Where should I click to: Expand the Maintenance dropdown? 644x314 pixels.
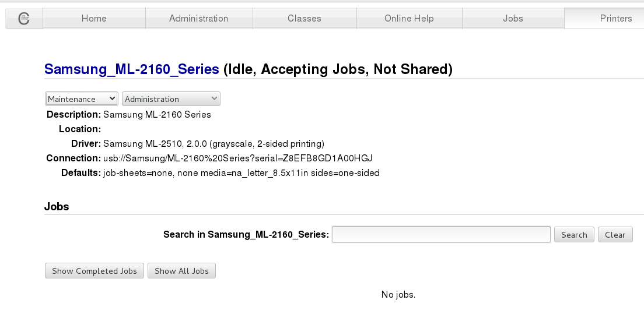click(x=82, y=99)
